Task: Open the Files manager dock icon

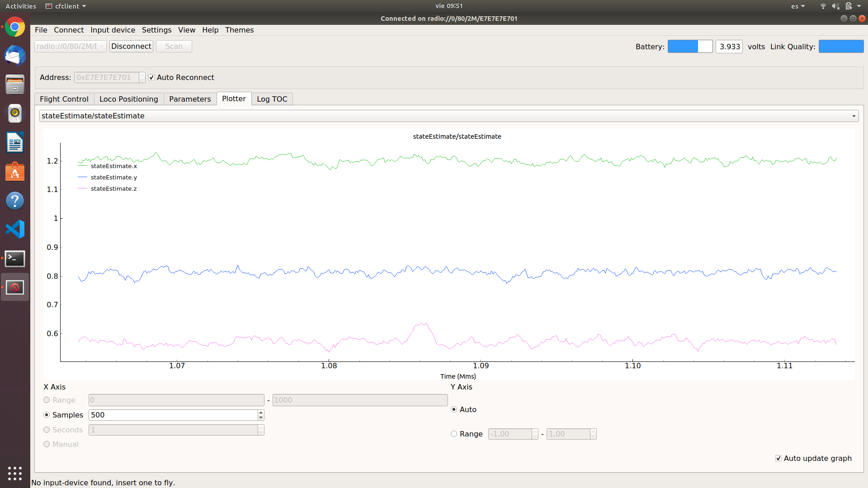Action: click(15, 85)
